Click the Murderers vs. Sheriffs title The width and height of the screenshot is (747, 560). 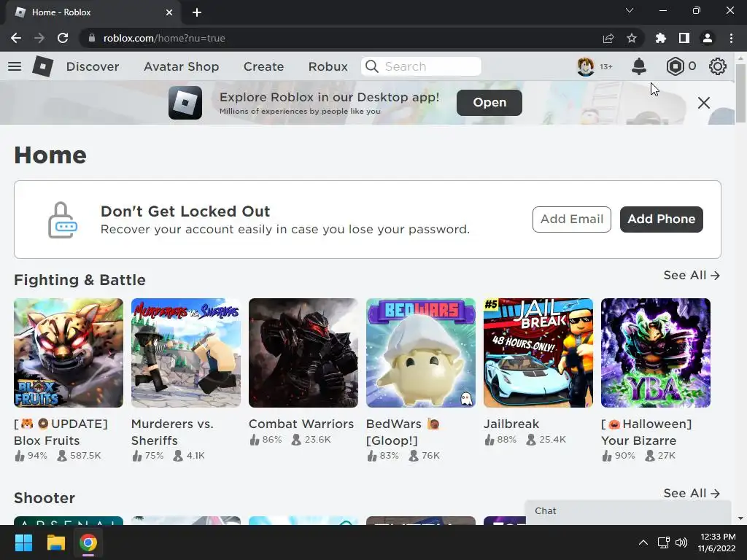tap(172, 432)
